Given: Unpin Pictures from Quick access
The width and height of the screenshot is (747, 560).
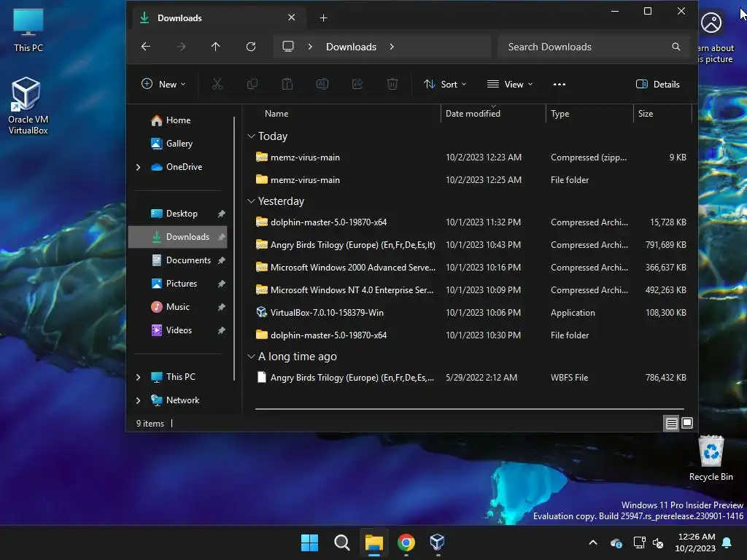Looking at the screenshot, I should point(222,284).
